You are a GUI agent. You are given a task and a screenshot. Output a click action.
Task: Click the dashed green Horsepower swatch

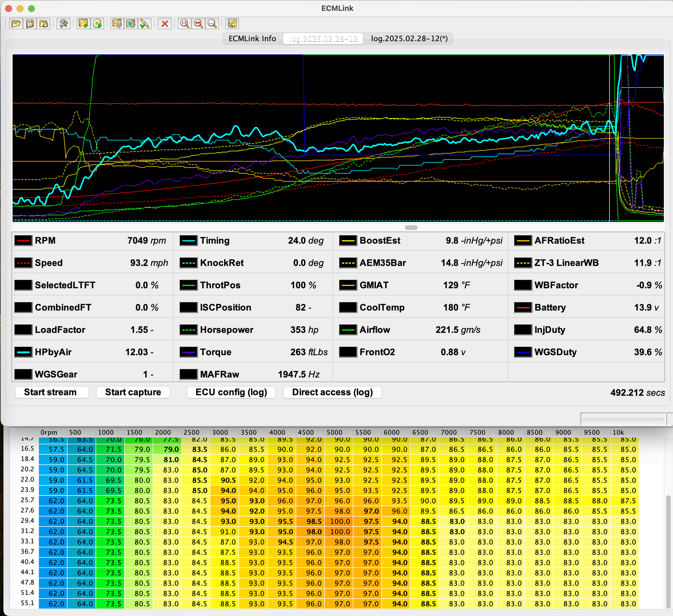point(188,330)
